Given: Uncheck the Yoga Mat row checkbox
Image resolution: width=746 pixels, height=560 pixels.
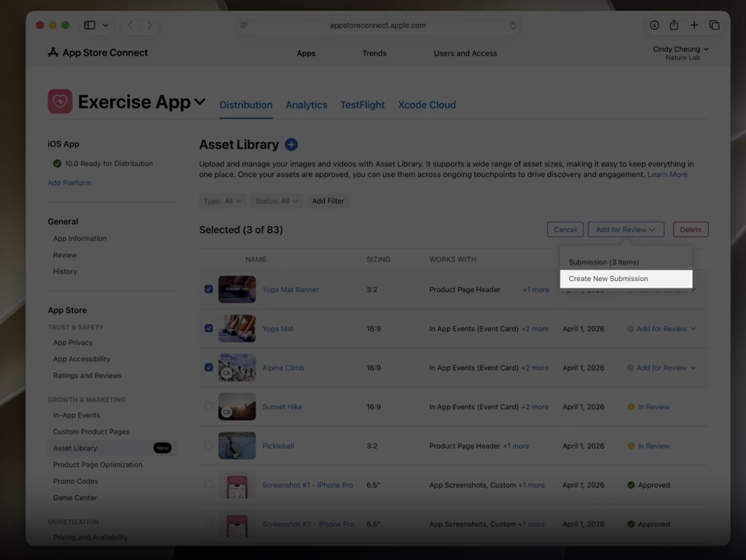Looking at the screenshot, I should 208,328.
